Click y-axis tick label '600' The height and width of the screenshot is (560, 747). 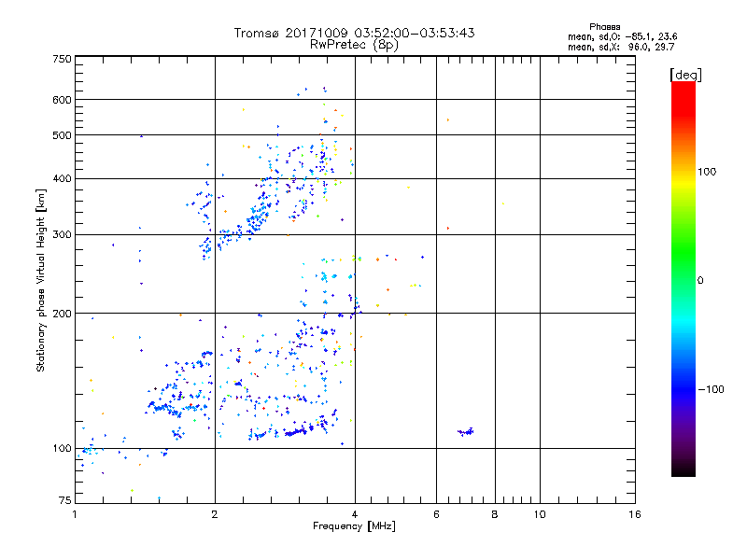pyautogui.click(x=62, y=100)
